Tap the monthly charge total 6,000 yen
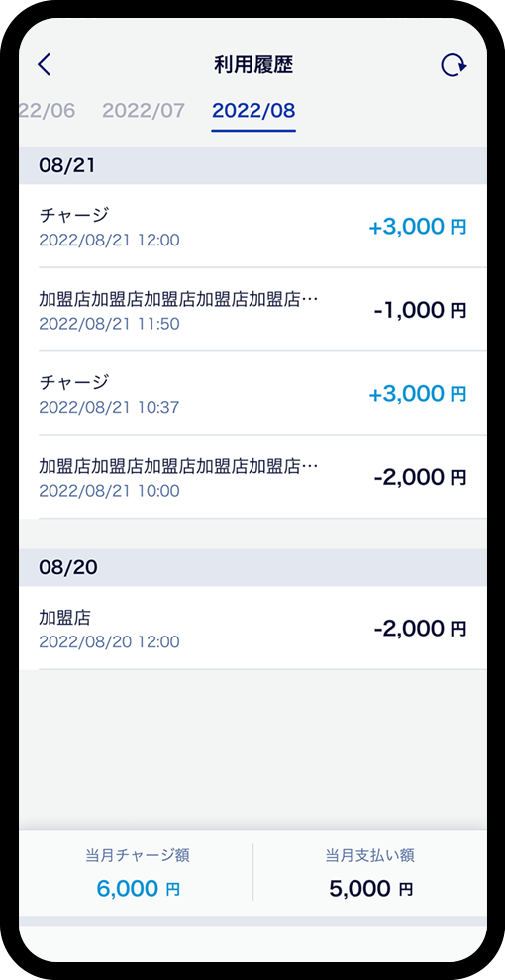The image size is (505, 980). [x=138, y=888]
